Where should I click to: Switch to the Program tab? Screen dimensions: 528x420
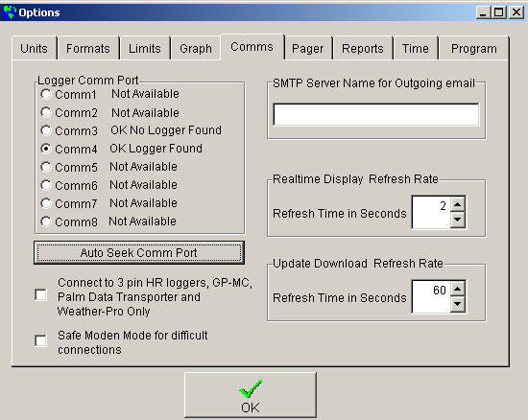tap(474, 48)
